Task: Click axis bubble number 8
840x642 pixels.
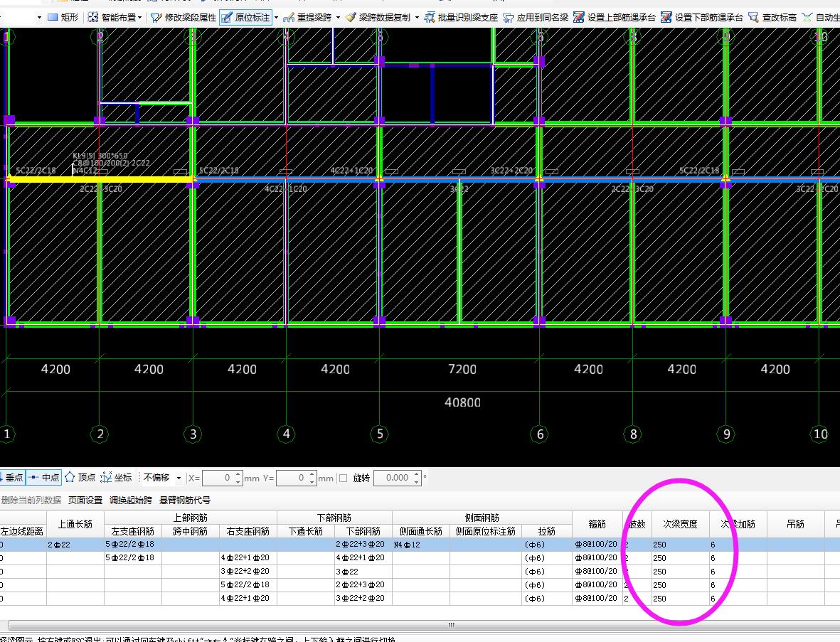Action: [633, 434]
